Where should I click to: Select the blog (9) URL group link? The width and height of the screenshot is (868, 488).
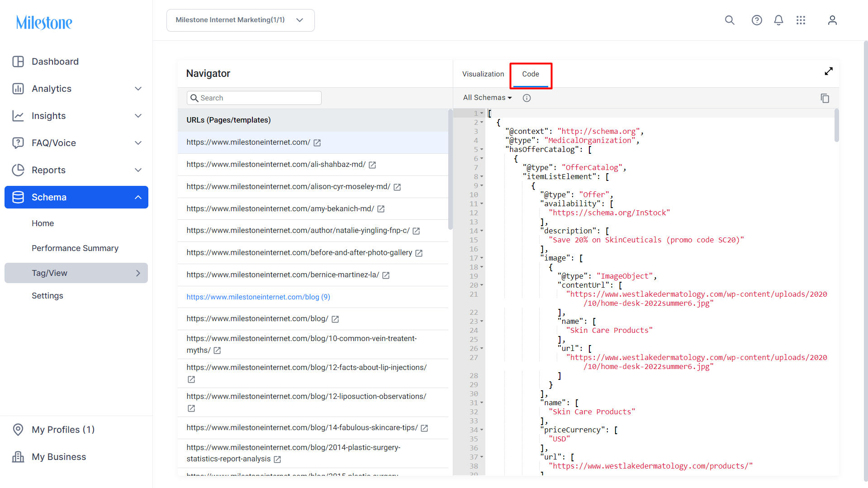point(258,297)
